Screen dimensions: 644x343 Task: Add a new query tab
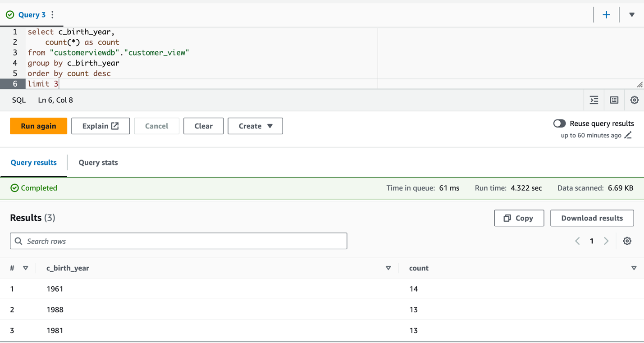[x=606, y=15]
